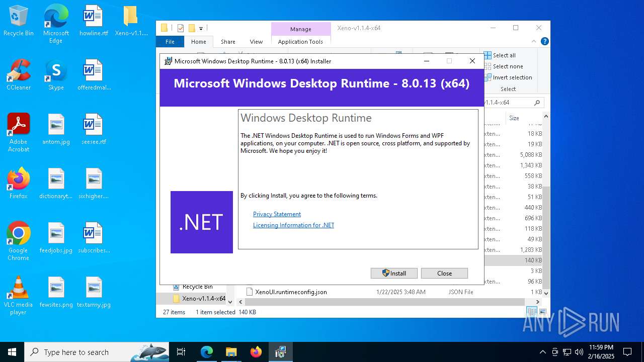Open volume control in system tray
Viewport: 644px width, 362px height.
tap(579, 352)
